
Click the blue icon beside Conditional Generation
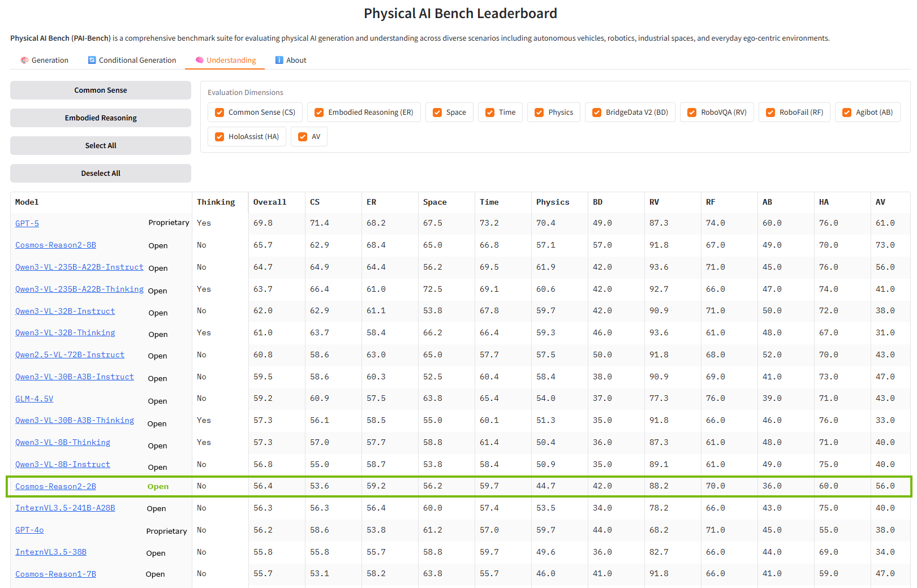tap(92, 59)
